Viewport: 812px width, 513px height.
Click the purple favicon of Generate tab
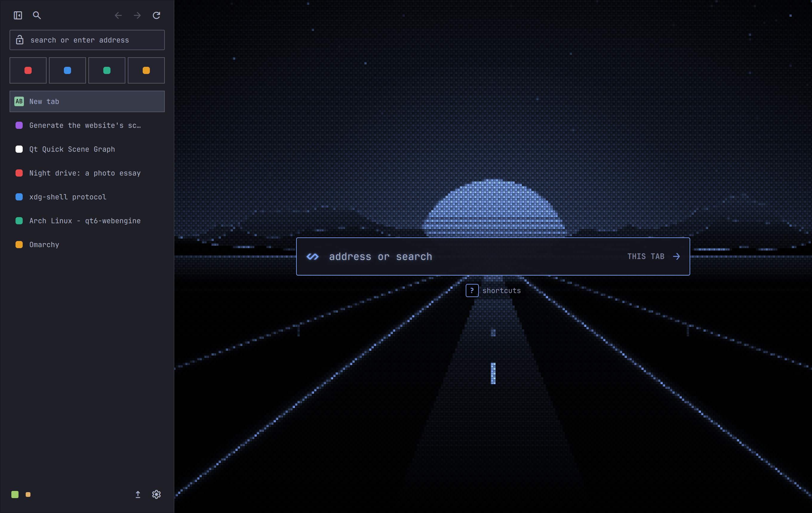point(19,125)
